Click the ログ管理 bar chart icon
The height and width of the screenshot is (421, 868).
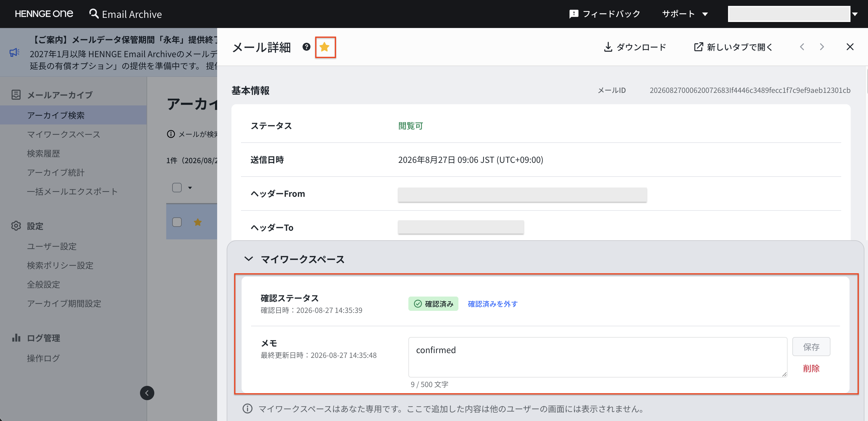pos(16,338)
